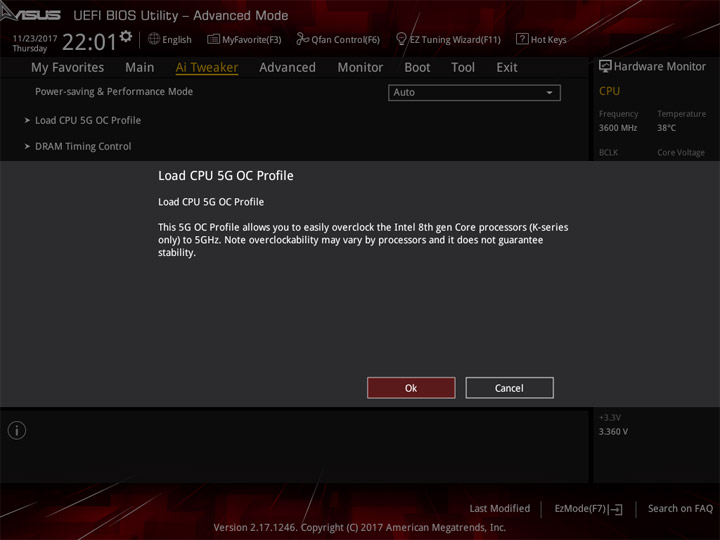Click the Version 2.17.1246 copyright text
This screenshot has width=720, height=540.
(x=360, y=527)
